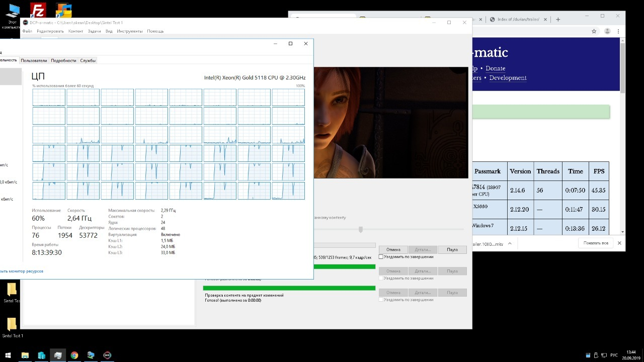644x362 pixels.
Task: Switch to the Пользователи tab in Task Manager
Action: (x=34, y=60)
